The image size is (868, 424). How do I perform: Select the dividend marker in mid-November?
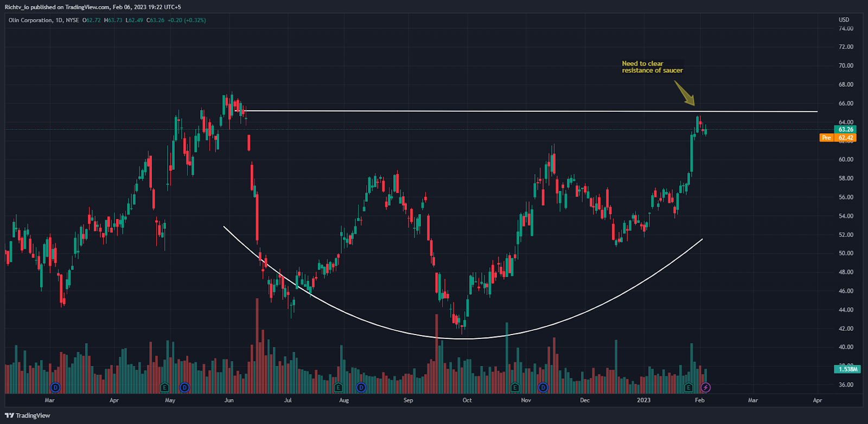543,388
